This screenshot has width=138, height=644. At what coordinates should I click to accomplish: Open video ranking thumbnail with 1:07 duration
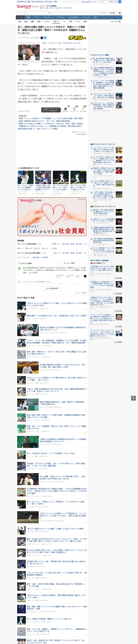point(119,241)
